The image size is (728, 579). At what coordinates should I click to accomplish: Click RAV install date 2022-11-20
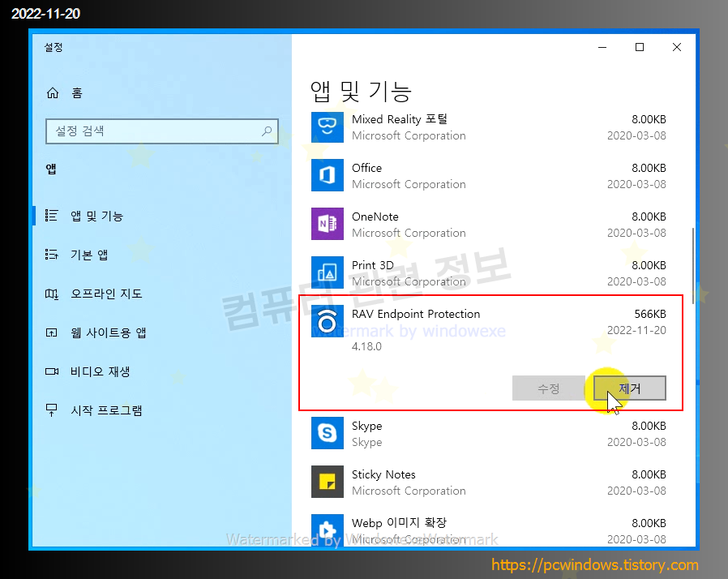(x=636, y=331)
